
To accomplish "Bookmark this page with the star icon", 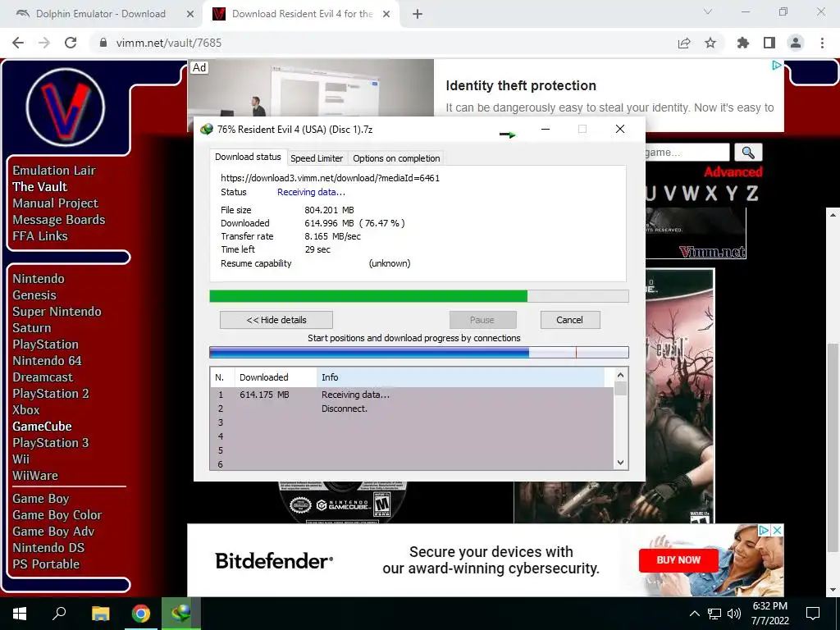I will pos(710,43).
